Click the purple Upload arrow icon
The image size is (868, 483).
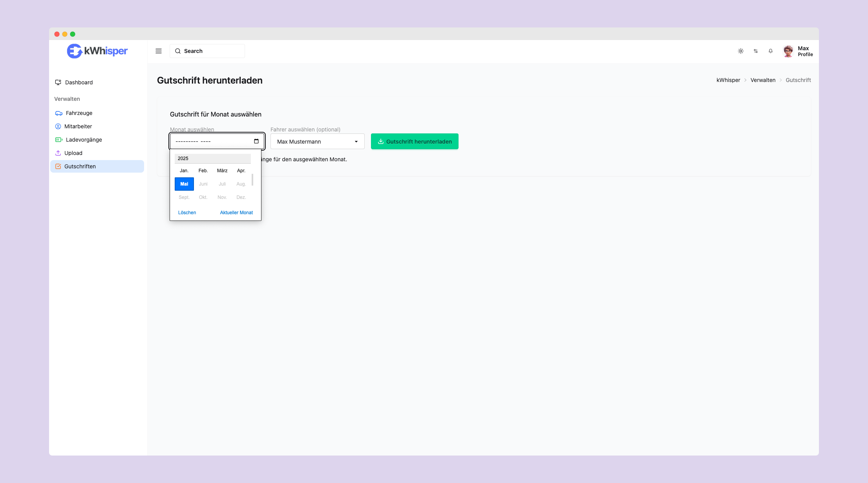58,153
